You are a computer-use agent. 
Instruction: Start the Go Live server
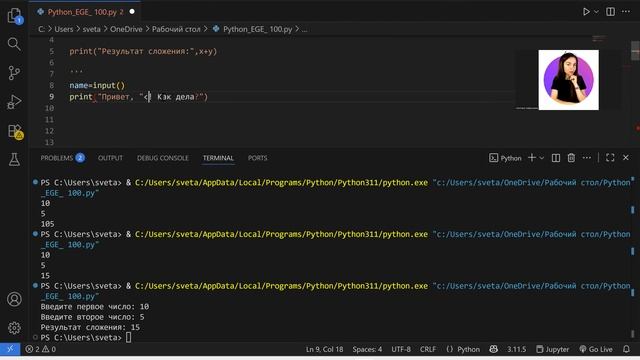pyautogui.click(x=596, y=349)
